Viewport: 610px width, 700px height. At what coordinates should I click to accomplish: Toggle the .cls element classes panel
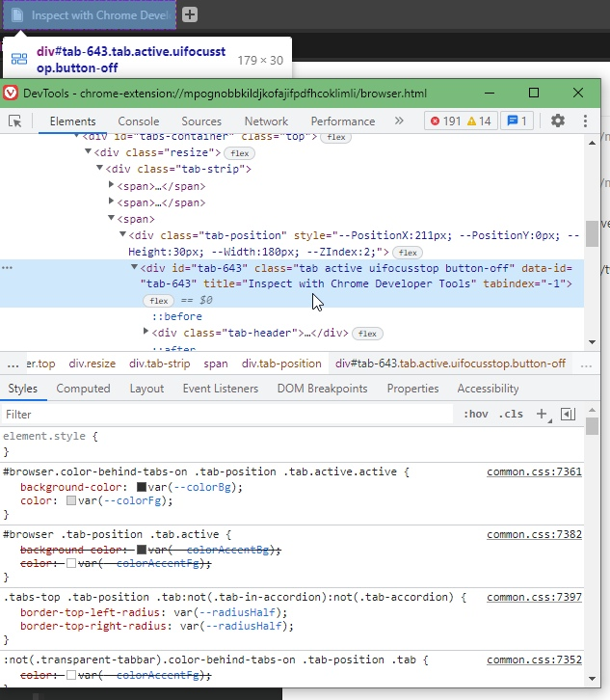point(511,414)
